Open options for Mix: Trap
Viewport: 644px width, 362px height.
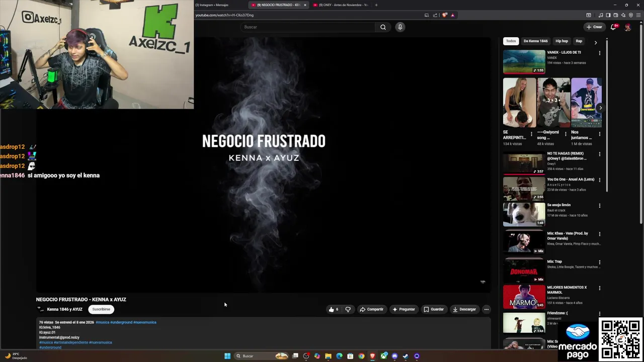(x=599, y=262)
